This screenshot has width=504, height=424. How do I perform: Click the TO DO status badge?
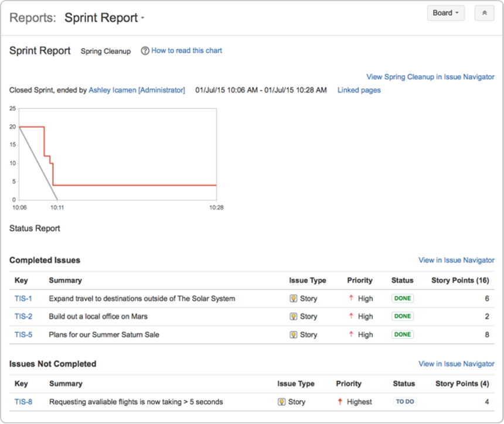(x=404, y=402)
